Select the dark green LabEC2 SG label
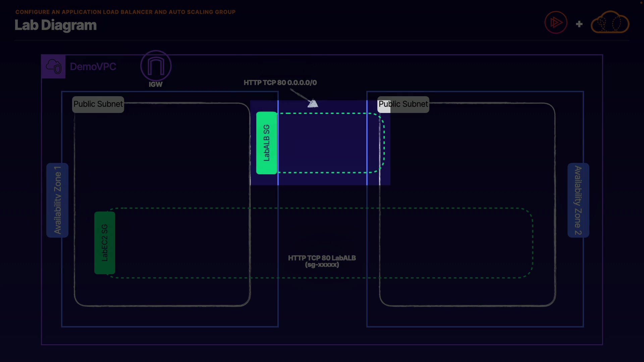 (105, 243)
